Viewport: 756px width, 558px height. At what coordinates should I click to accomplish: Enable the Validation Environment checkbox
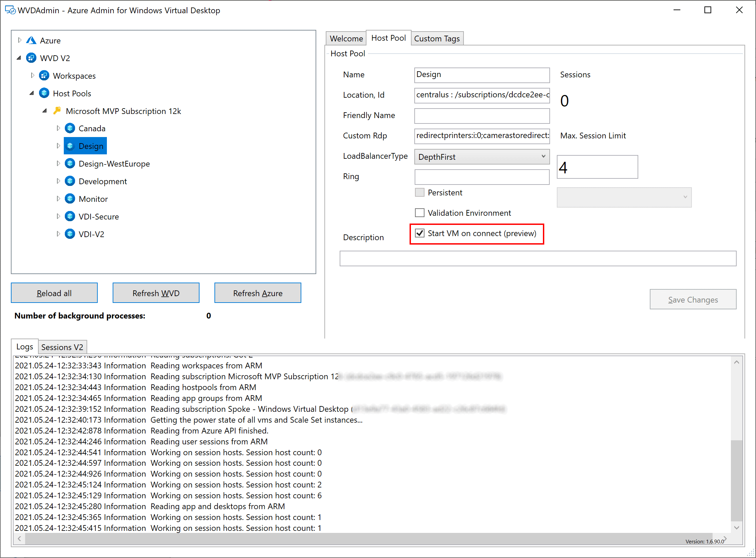420,212
